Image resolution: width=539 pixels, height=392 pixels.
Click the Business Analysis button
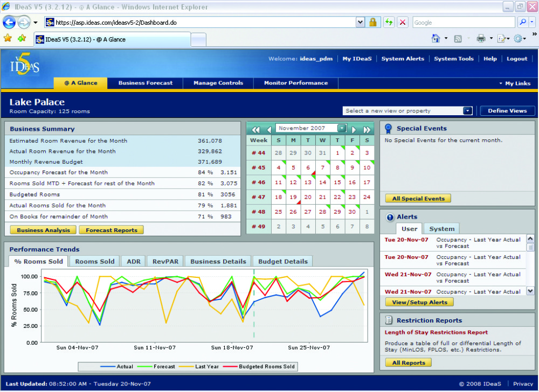pyautogui.click(x=43, y=230)
